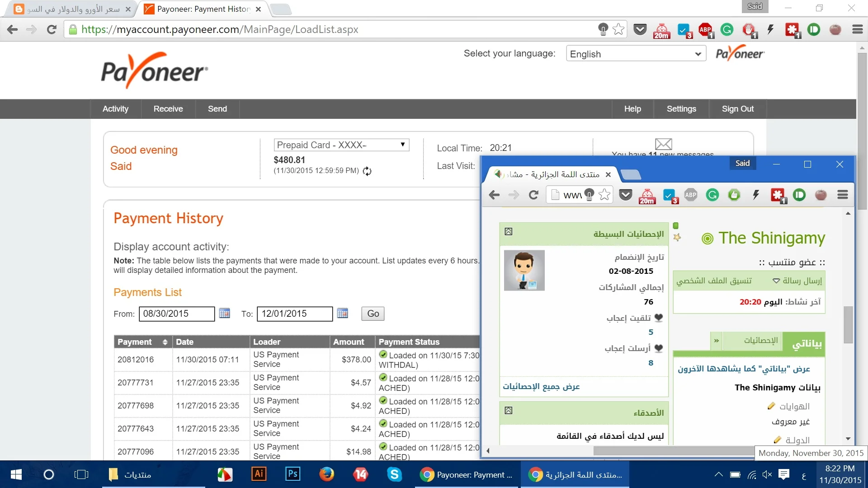
Task: Click the popup's horizontal scrollbar
Action: click(x=674, y=450)
